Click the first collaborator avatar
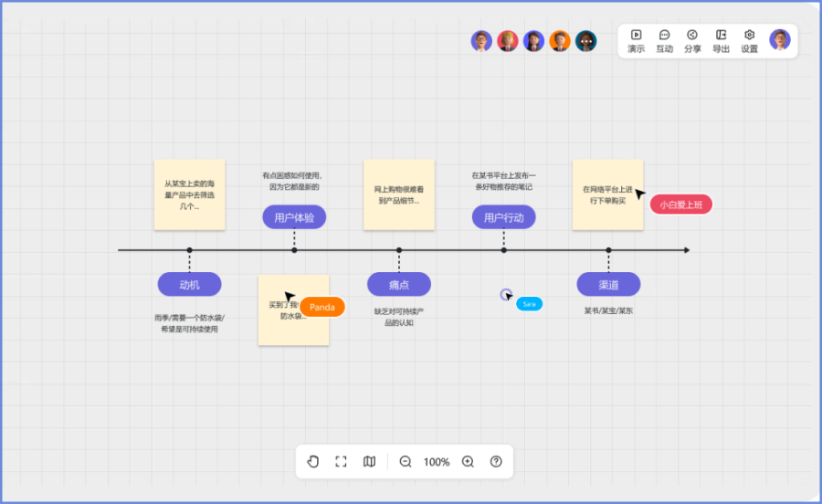 point(481,41)
